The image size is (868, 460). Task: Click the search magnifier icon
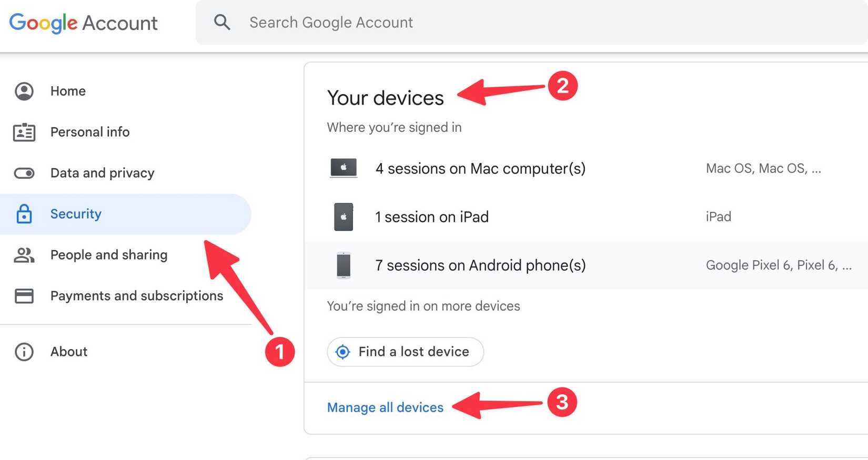point(222,22)
